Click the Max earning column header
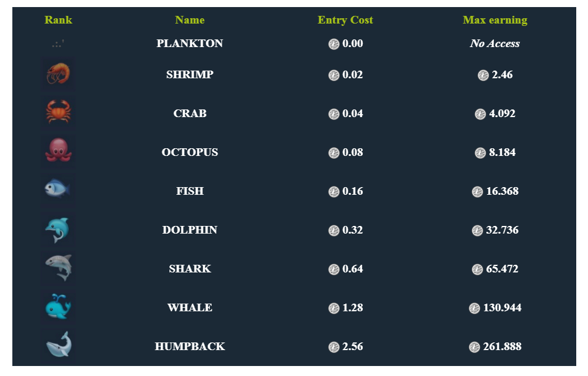 [495, 20]
